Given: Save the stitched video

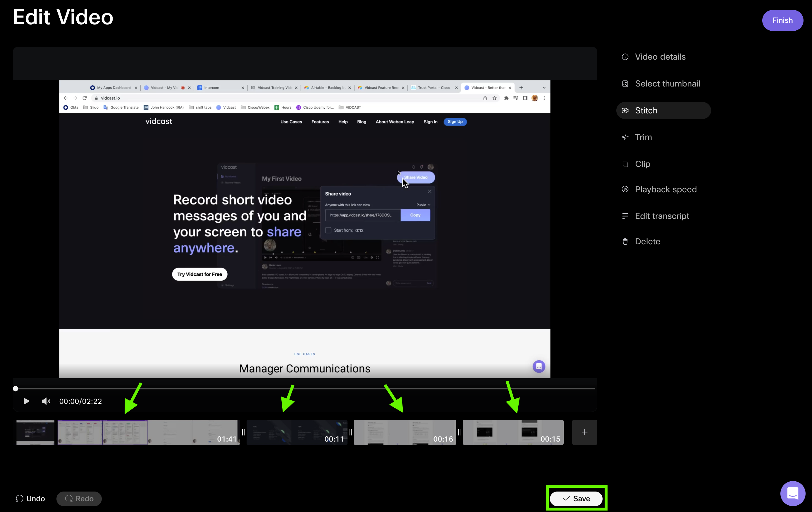Looking at the screenshot, I should (576, 499).
